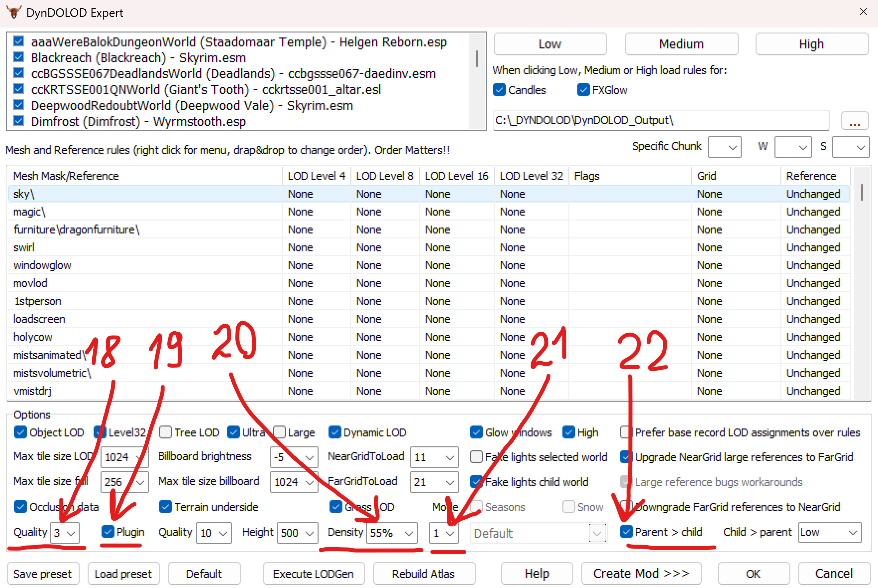Uncheck the Blackreach worldspace entry
878x588 pixels.
18,57
